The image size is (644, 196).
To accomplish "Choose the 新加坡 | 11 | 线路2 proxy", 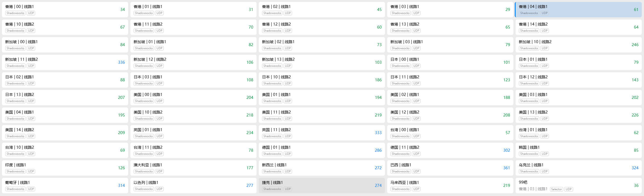I will (x=65, y=62).
